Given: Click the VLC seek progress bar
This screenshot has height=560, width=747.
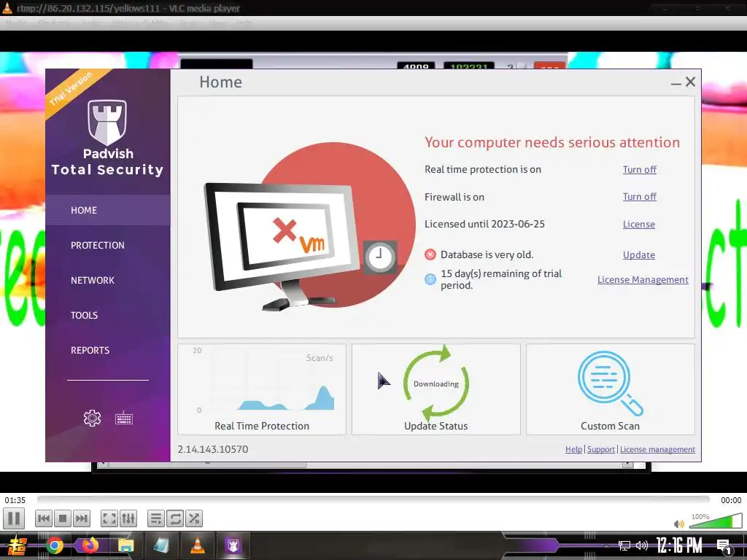Looking at the screenshot, I should point(373,499).
